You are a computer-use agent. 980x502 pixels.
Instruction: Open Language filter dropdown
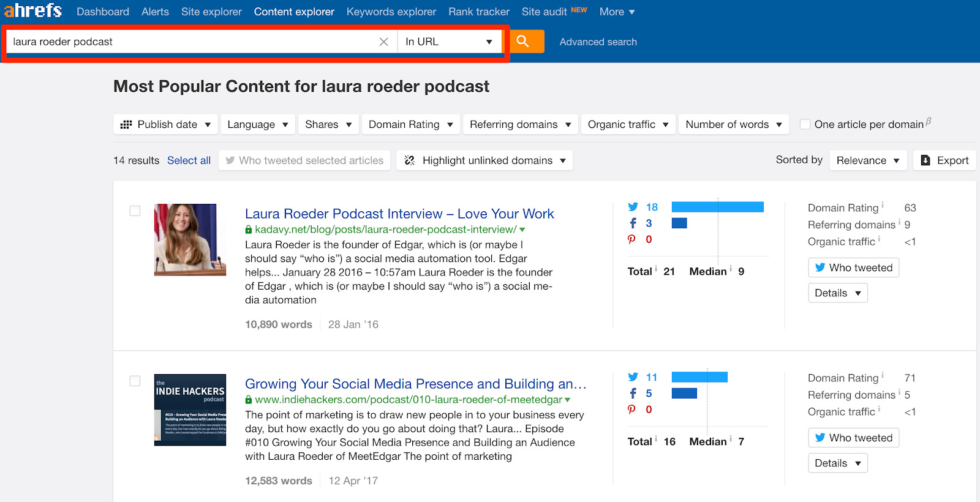pos(258,124)
